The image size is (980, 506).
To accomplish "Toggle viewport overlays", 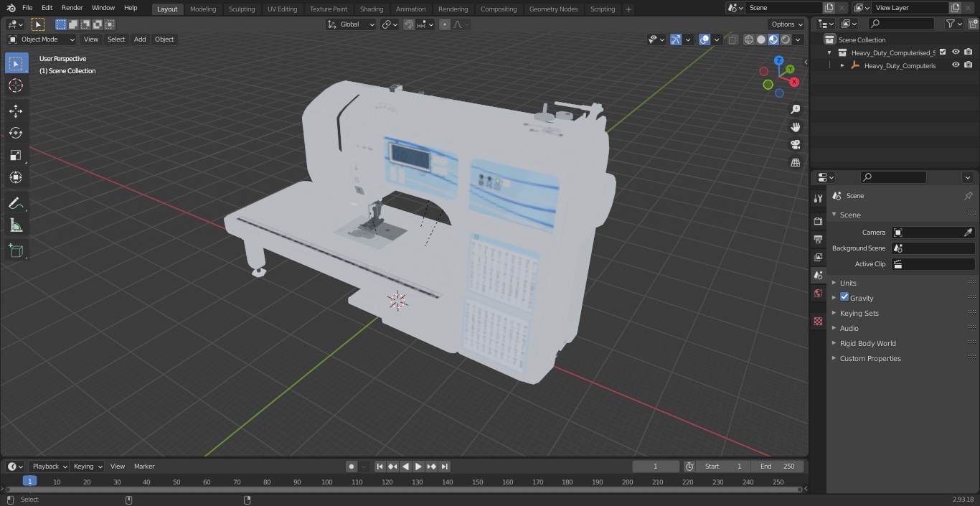I will tap(705, 39).
